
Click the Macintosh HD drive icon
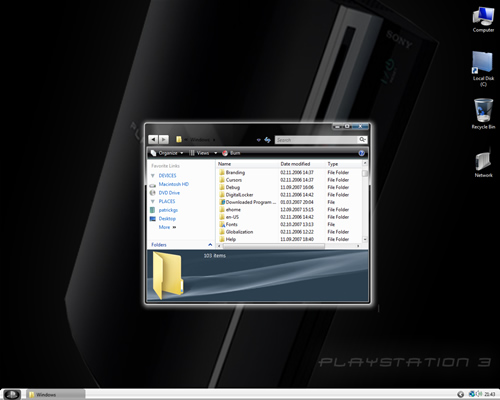pos(153,185)
